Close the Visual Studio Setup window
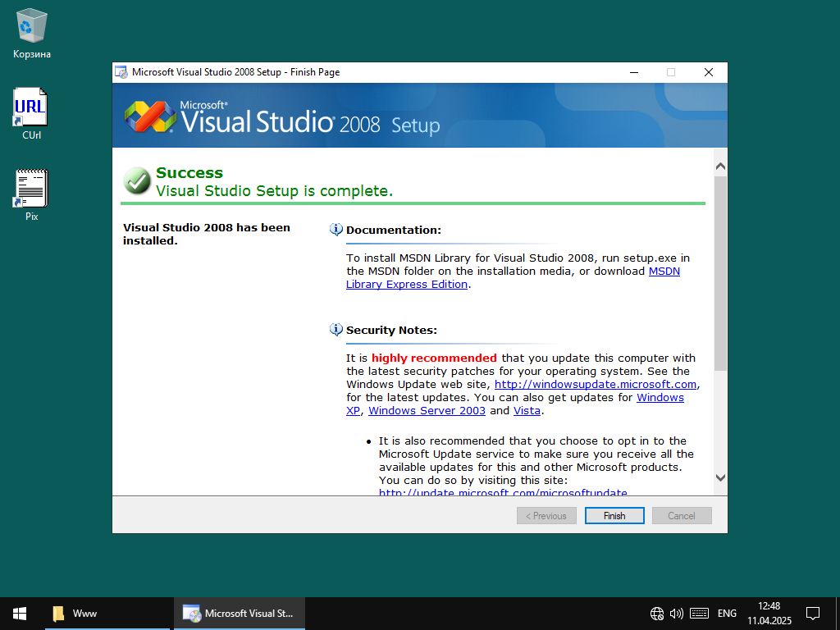840x630 pixels. (708, 72)
